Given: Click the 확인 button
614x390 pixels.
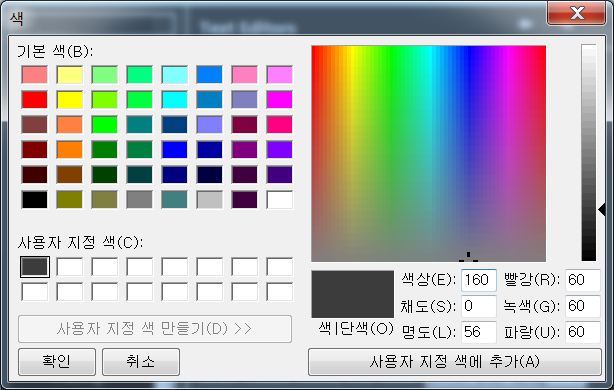Looking at the screenshot, I should [57, 361].
